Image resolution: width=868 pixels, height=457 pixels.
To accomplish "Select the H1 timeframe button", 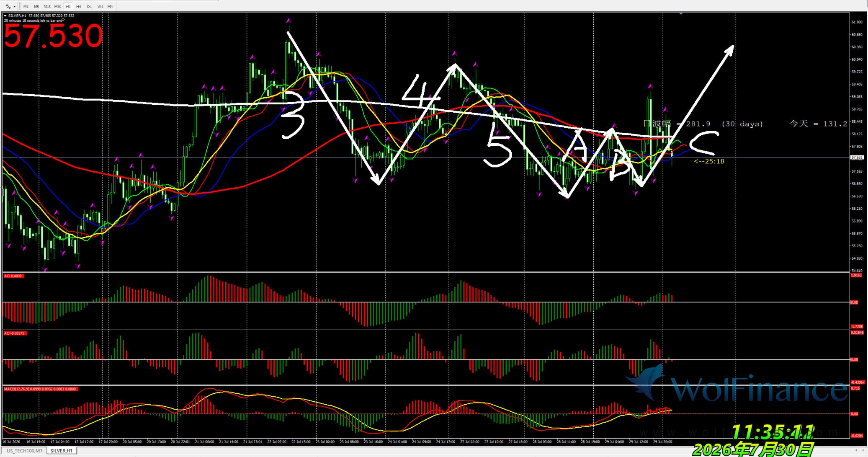I will pyautogui.click(x=68, y=6).
